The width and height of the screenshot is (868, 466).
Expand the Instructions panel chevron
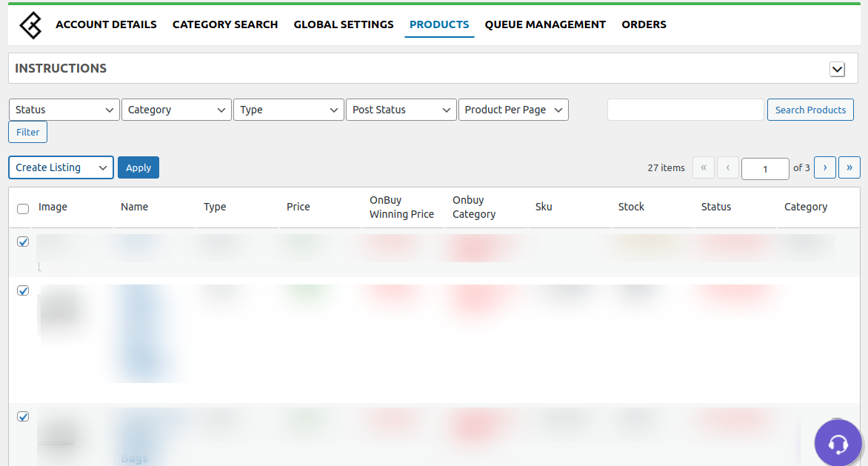tap(837, 69)
